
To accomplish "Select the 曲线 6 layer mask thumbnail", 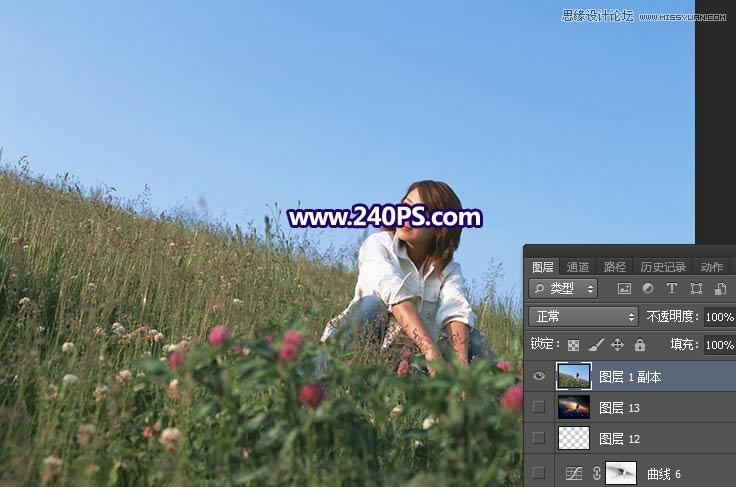I will pyautogui.click(x=621, y=473).
